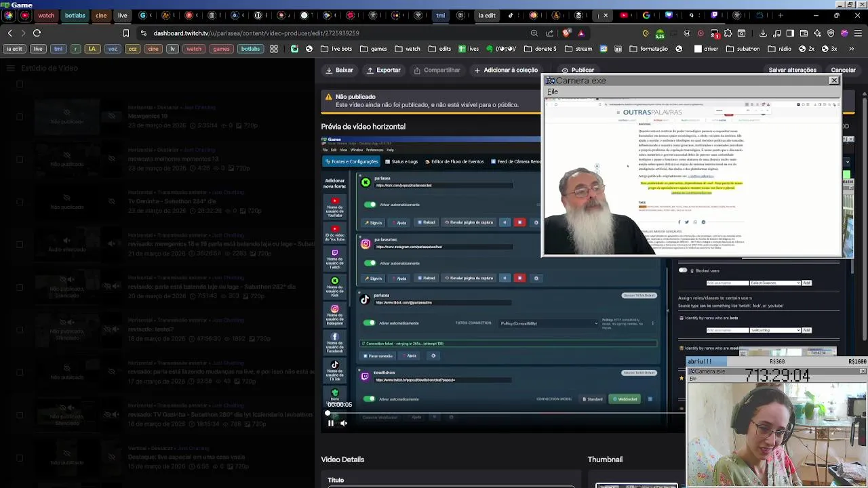
Task: Open the Twitcasting source-type dropdown for bots
Action: (776, 330)
